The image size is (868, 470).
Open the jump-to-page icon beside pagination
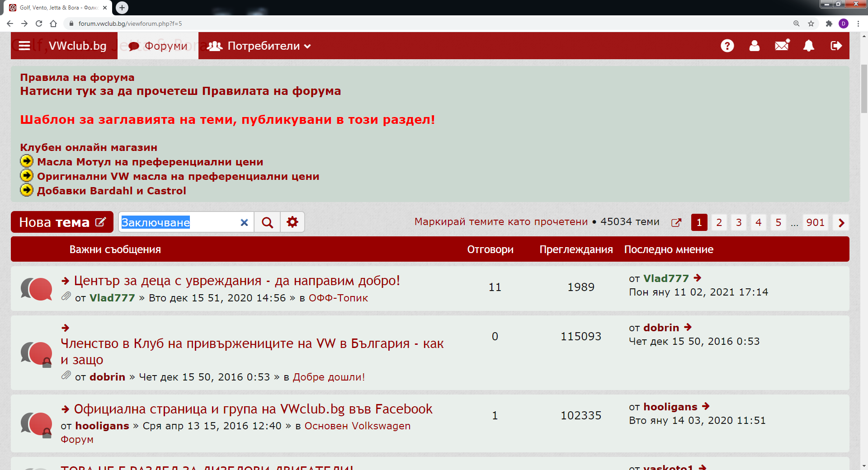coord(676,222)
